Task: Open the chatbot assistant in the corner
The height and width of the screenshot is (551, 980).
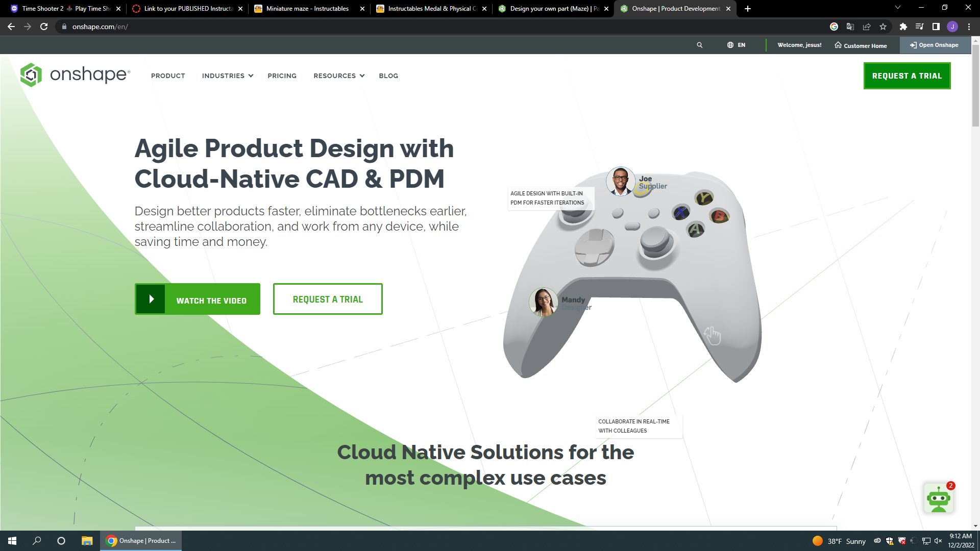Action: click(x=939, y=498)
